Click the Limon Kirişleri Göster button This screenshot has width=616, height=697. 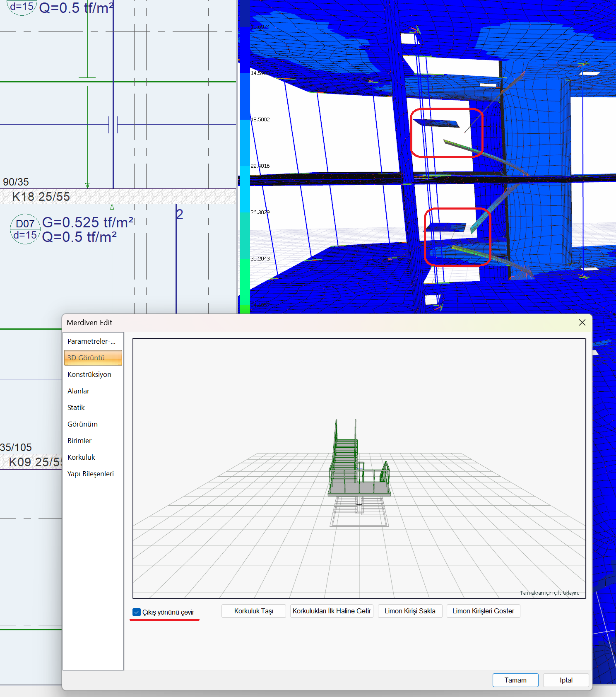[483, 611]
